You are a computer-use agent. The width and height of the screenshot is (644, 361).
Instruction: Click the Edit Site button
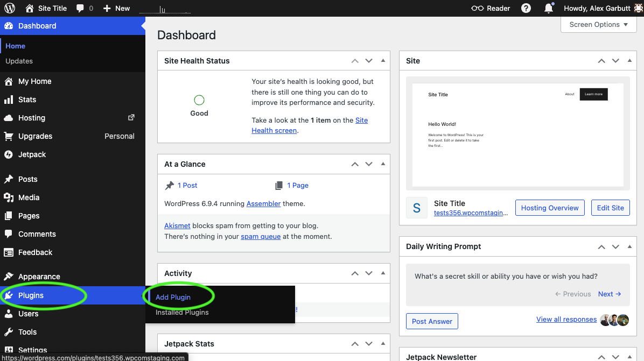pos(610,208)
